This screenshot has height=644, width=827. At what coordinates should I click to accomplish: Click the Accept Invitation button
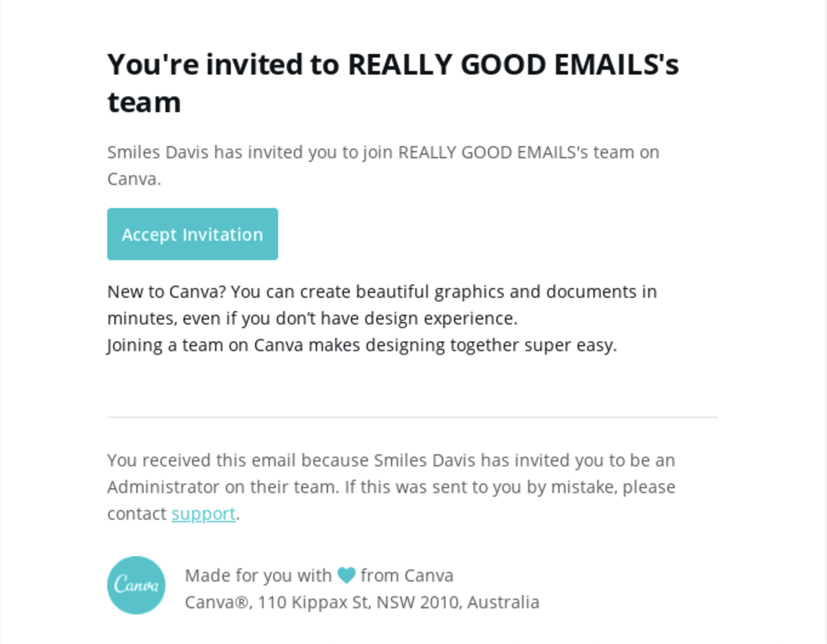[x=192, y=234]
